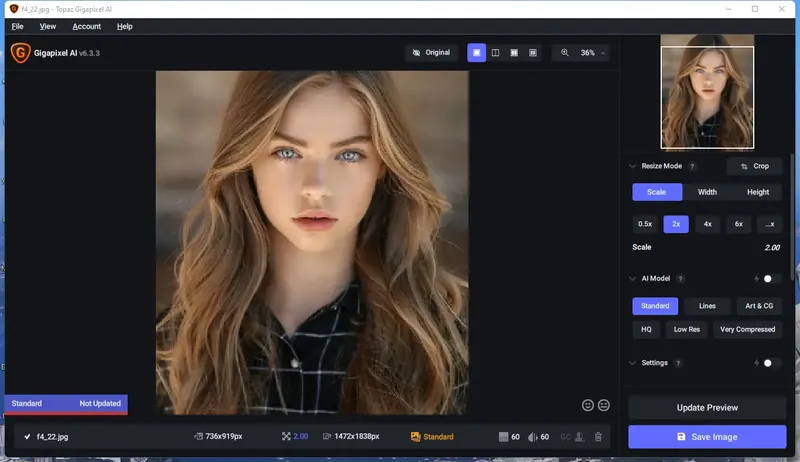Select the Height resize tab

(758, 192)
